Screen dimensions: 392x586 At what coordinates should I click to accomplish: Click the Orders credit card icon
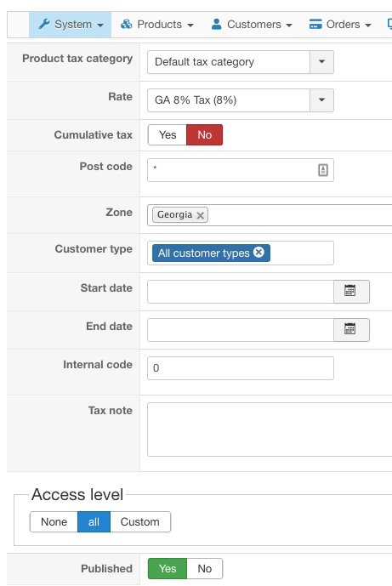(315, 25)
